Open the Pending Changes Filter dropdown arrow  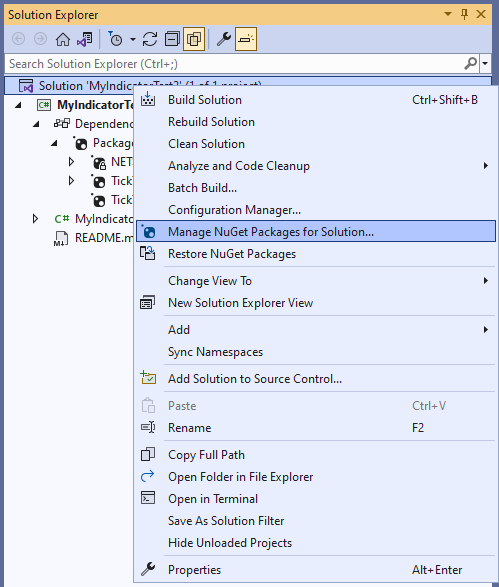pyautogui.click(x=133, y=39)
